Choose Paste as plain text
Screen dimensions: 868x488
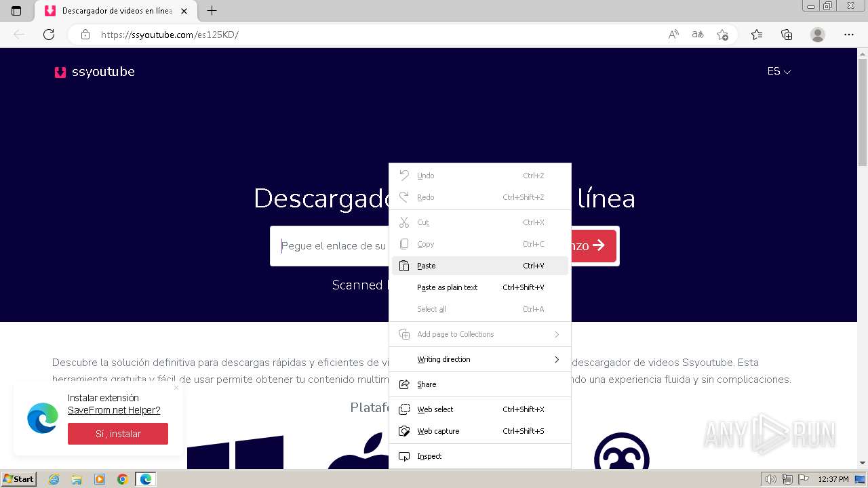[x=480, y=287]
